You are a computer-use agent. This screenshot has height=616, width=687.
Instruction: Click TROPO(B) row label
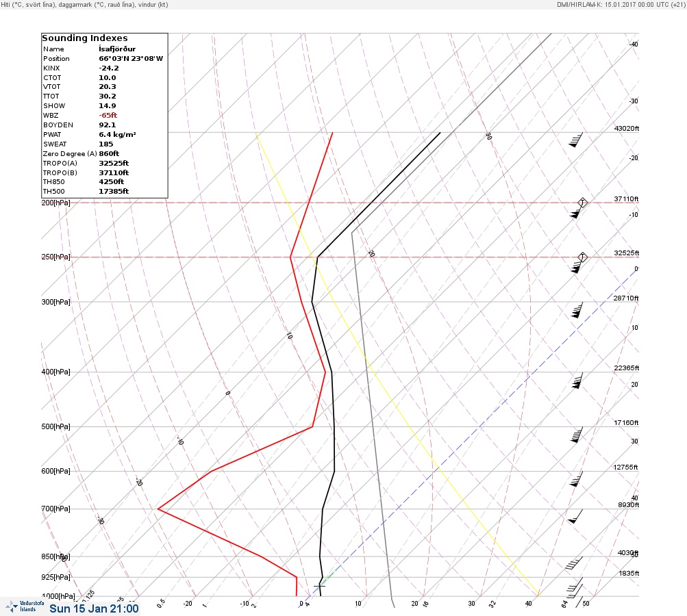(60, 172)
